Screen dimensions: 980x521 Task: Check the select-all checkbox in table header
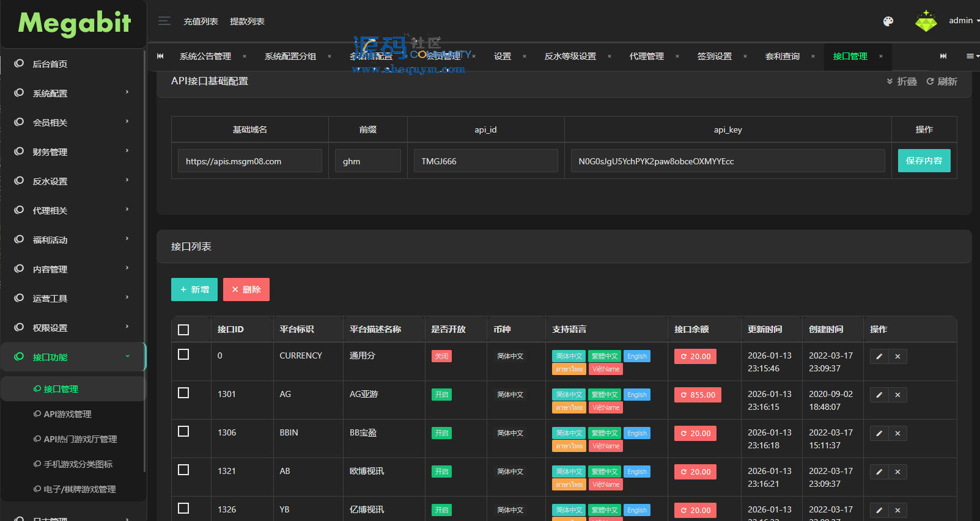(x=183, y=330)
